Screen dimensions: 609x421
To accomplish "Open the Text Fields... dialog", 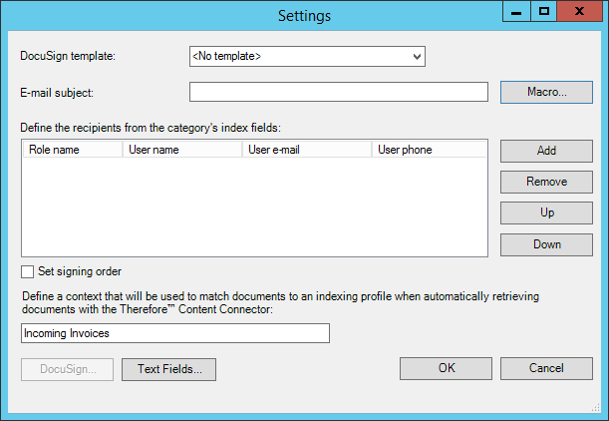I will tap(169, 369).
